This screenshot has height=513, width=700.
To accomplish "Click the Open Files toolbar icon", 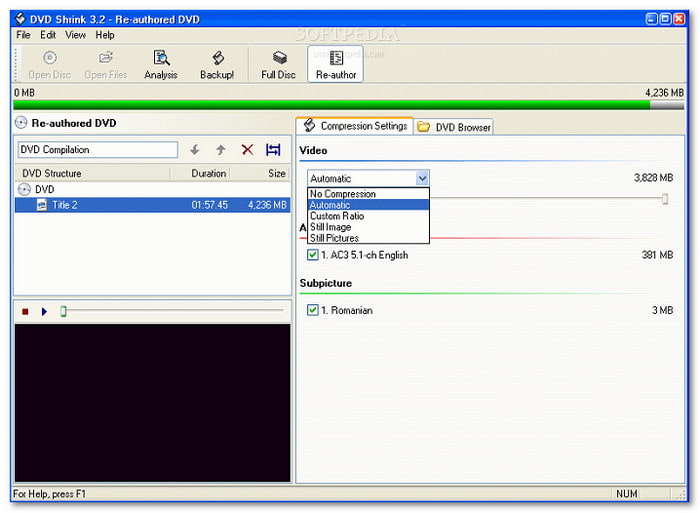I will (x=105, y=58).
